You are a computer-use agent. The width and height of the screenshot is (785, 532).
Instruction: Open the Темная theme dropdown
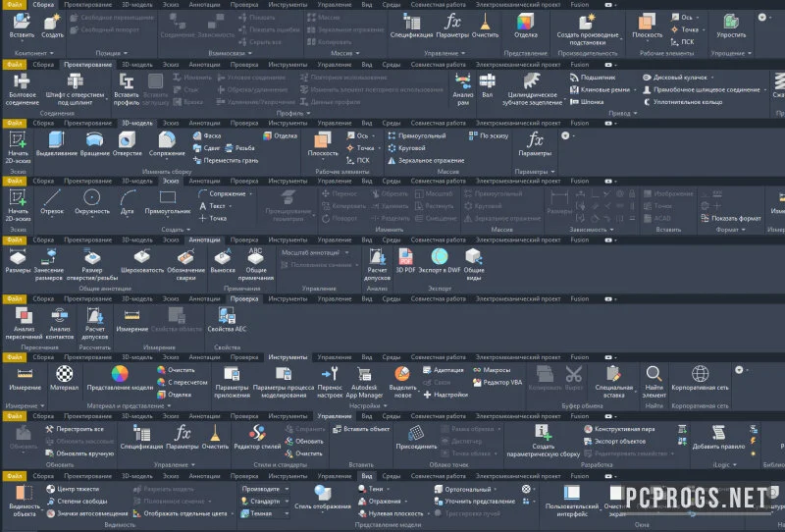pos(265,513)
